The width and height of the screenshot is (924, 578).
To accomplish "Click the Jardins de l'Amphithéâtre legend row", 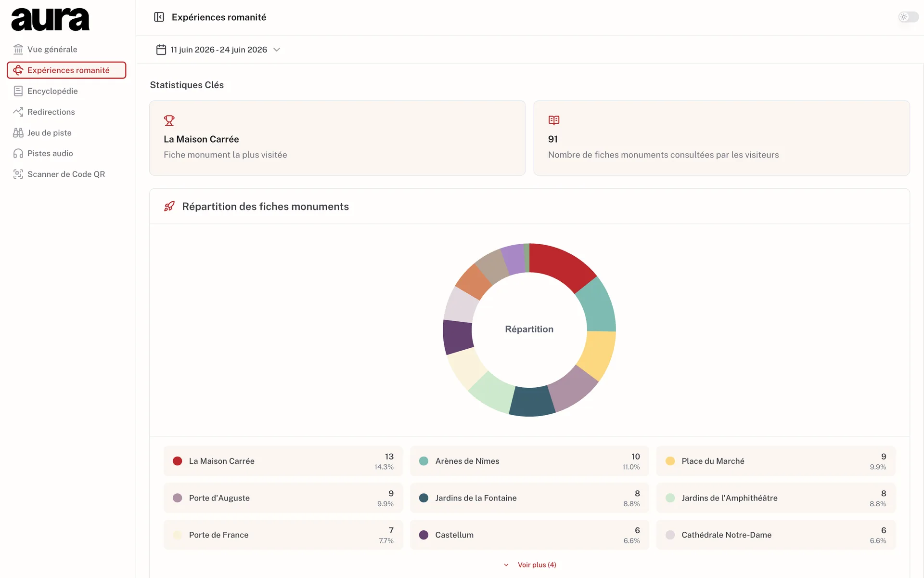I will [x=776, y=498].
